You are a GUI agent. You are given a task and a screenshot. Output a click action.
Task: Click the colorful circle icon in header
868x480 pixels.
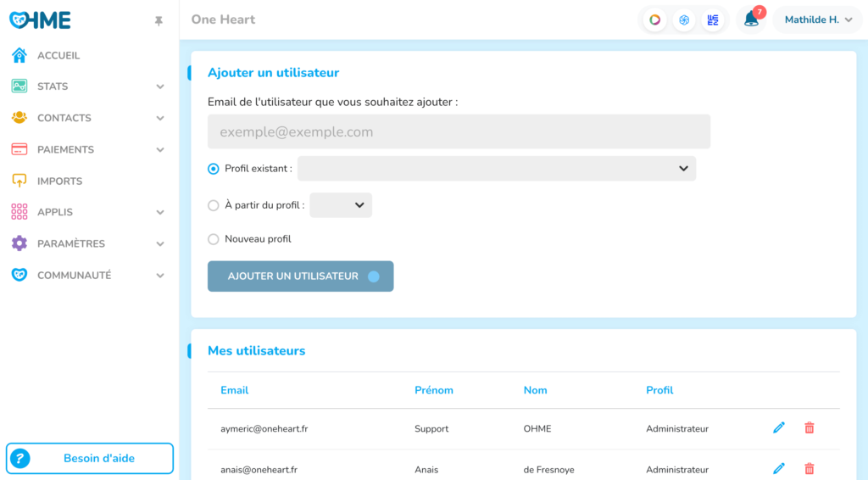coord(654,20)
